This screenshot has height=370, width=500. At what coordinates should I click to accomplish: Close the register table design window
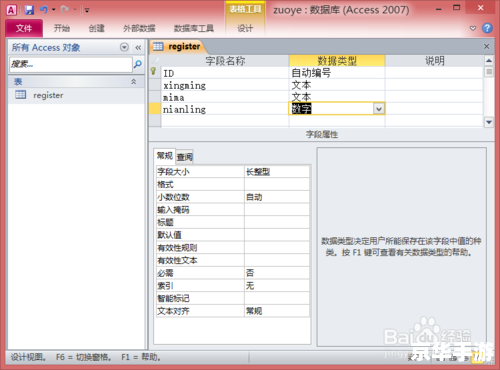point(487,47)
